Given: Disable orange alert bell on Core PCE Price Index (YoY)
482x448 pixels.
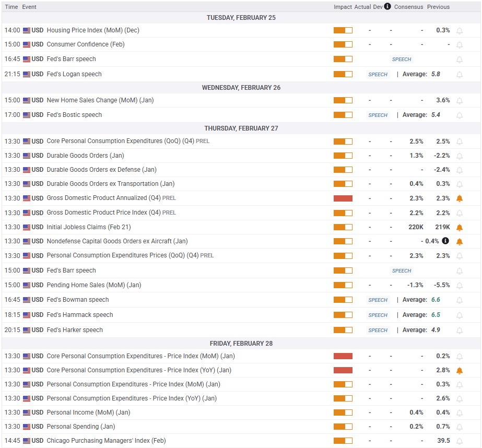Looking at the screenshot, I should (460, 371).
